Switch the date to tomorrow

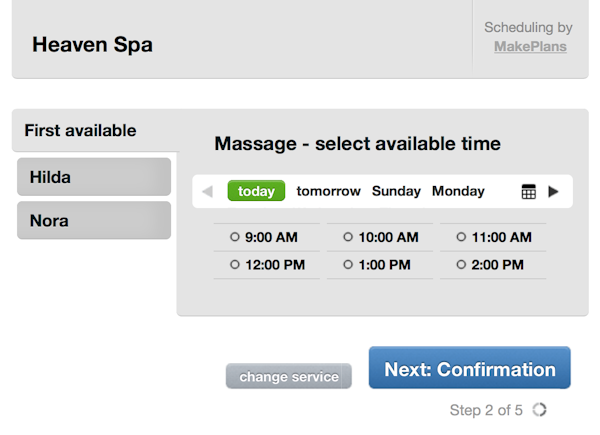[x=328, y=191]
